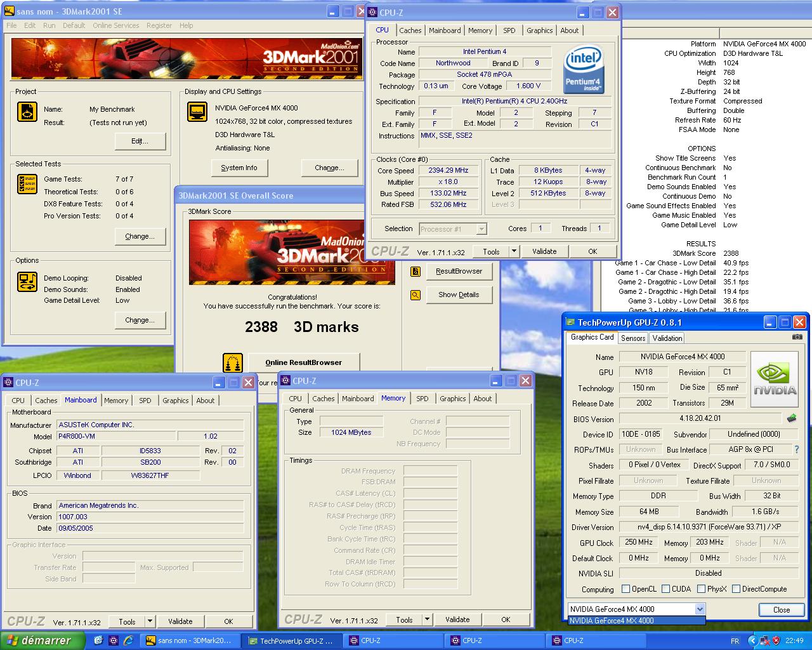Viewport: 812px width, 650px height.
Task: Click Validate in the top CPU-Z window
Action: (x=544, y=251)
